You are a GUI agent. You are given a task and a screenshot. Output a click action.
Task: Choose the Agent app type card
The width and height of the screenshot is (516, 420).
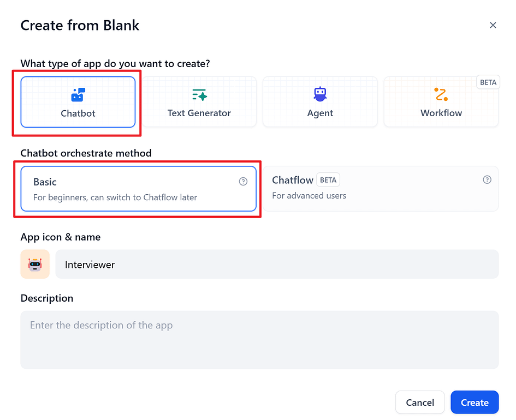click(x=320, y=102)
